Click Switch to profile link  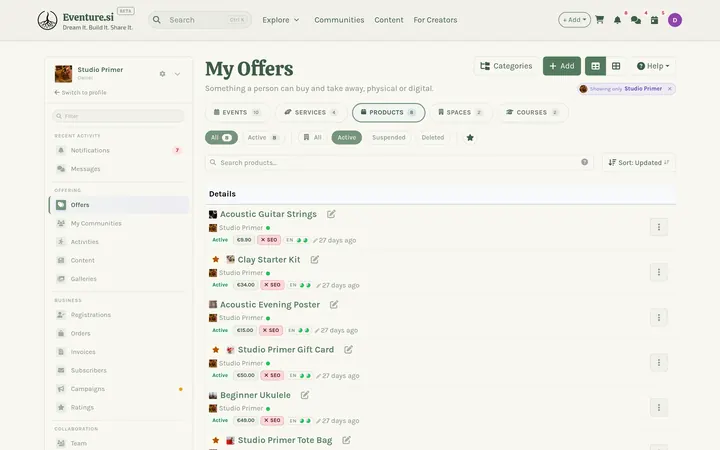[x=80, y=92]
